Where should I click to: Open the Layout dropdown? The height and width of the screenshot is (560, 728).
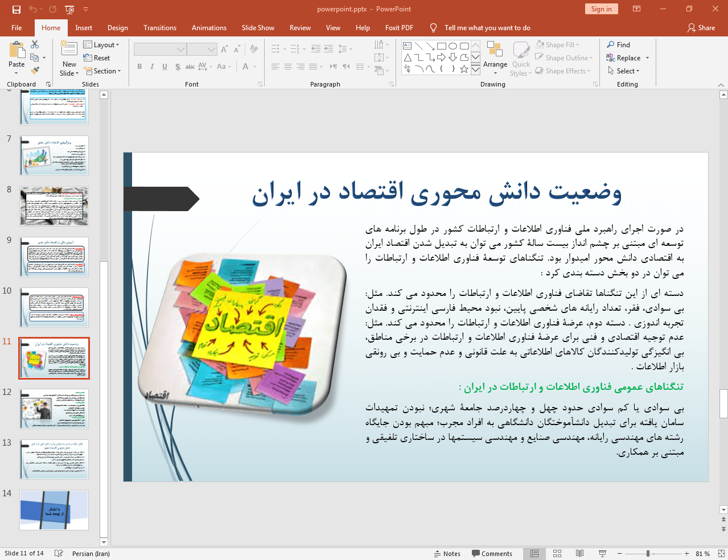(101, 44)
